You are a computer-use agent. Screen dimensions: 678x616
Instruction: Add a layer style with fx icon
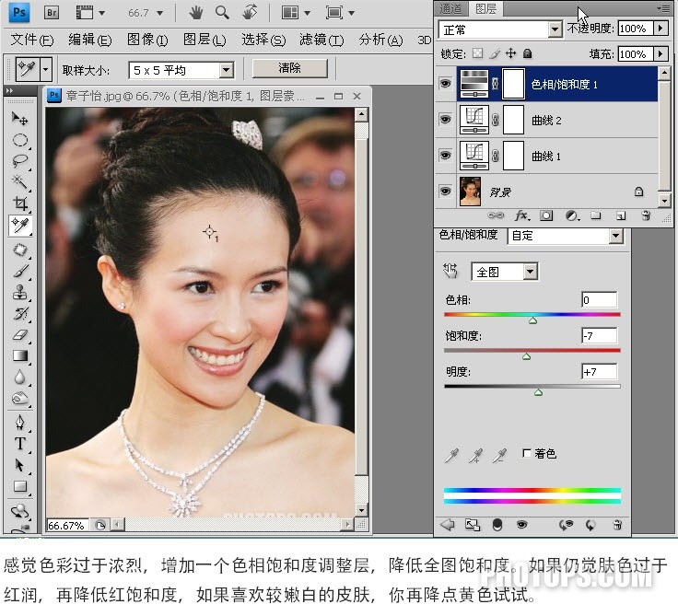pos(522,215)
